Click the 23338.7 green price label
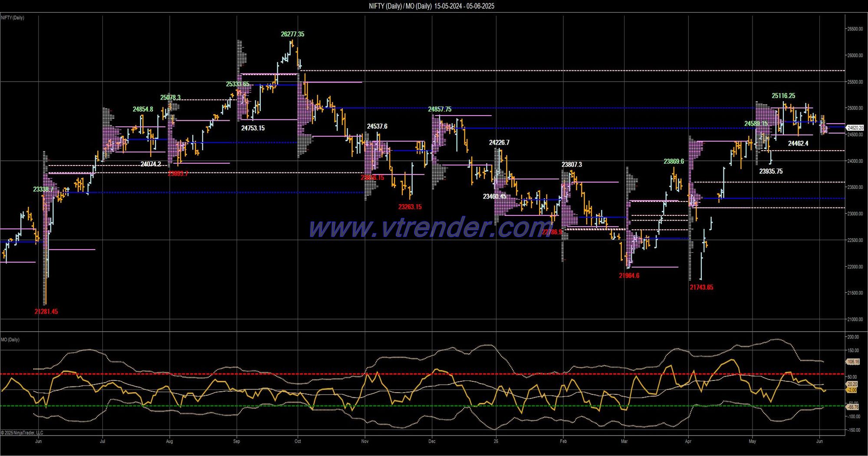Screen dimensions: 868x456 click(x=43, y=189)
